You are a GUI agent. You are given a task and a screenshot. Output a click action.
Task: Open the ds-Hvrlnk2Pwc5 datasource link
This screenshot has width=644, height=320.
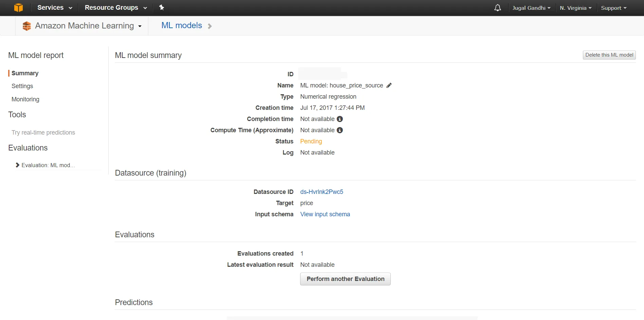321,192
